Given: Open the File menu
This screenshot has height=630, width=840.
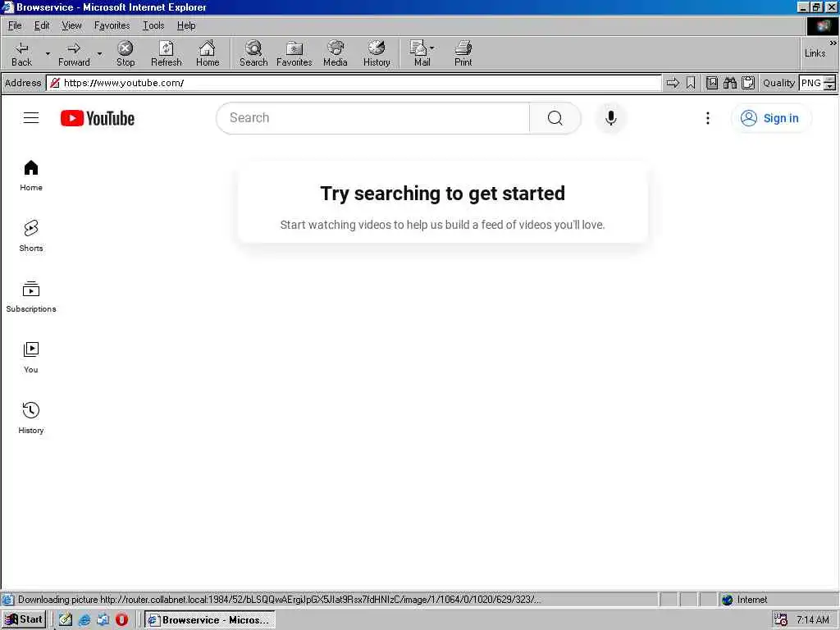Looking at the screenshot, I should tap(15, 25).
